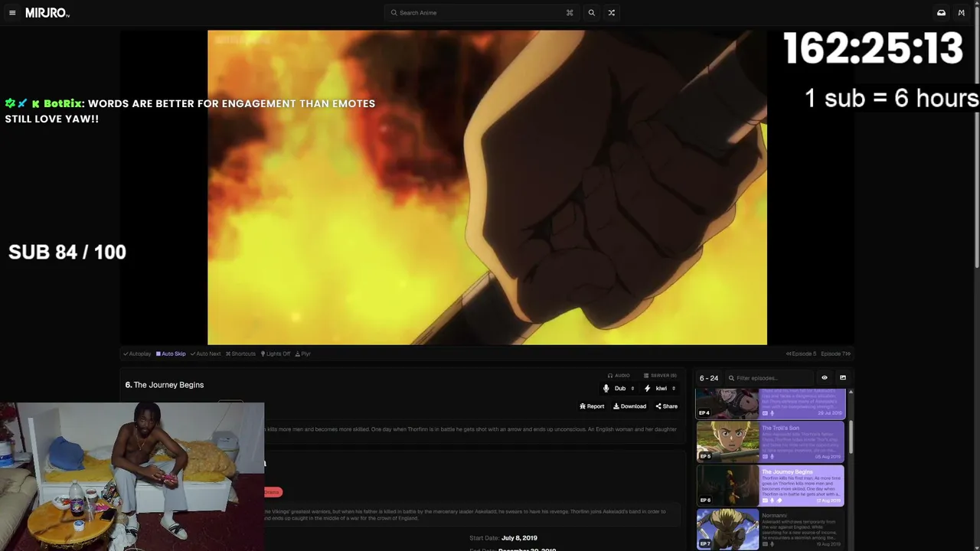This screenshot has width=980, height=551.
Task: Click the Start Date 'July 8, 2019' value
Action: tap(519, 538)
